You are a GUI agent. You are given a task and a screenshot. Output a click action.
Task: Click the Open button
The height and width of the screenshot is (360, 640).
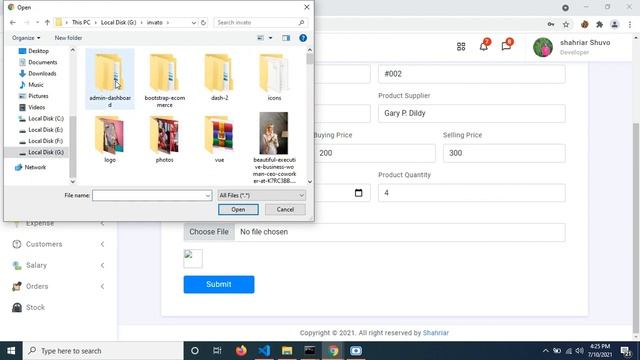coord(238,209)
